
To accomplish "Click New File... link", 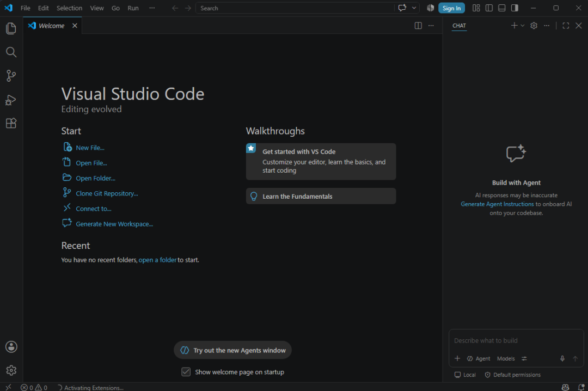I will click(90, 148).
